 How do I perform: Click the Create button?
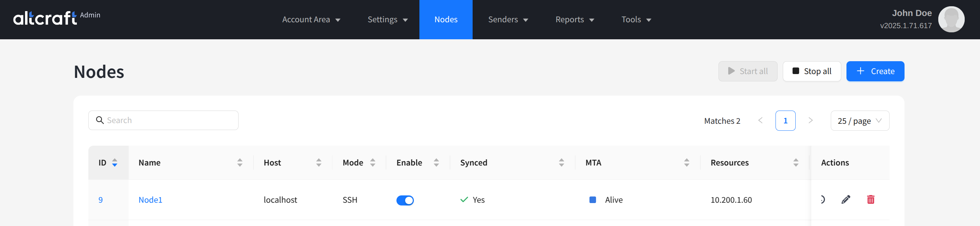click(875, 71)
